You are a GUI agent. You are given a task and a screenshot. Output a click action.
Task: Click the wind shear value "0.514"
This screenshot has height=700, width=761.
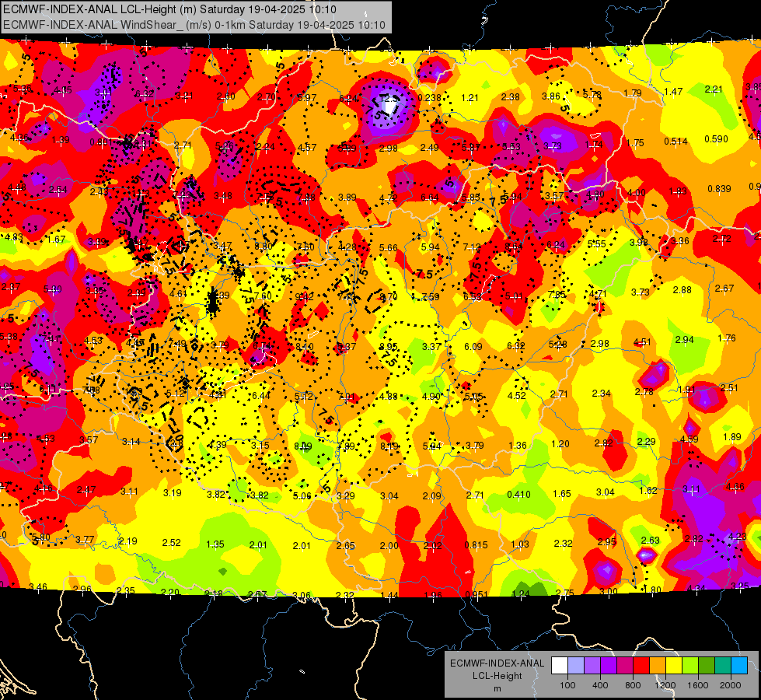(676, 142)
